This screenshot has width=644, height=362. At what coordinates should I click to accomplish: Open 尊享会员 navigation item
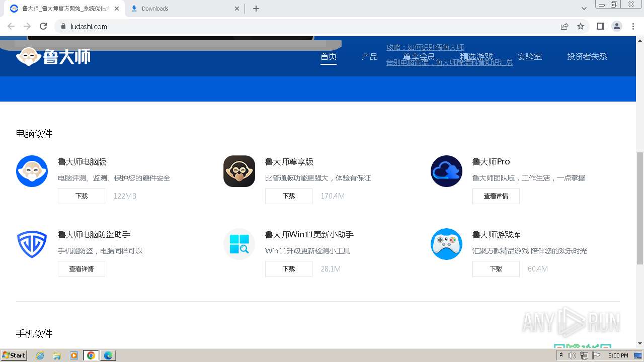coord(419,57)
